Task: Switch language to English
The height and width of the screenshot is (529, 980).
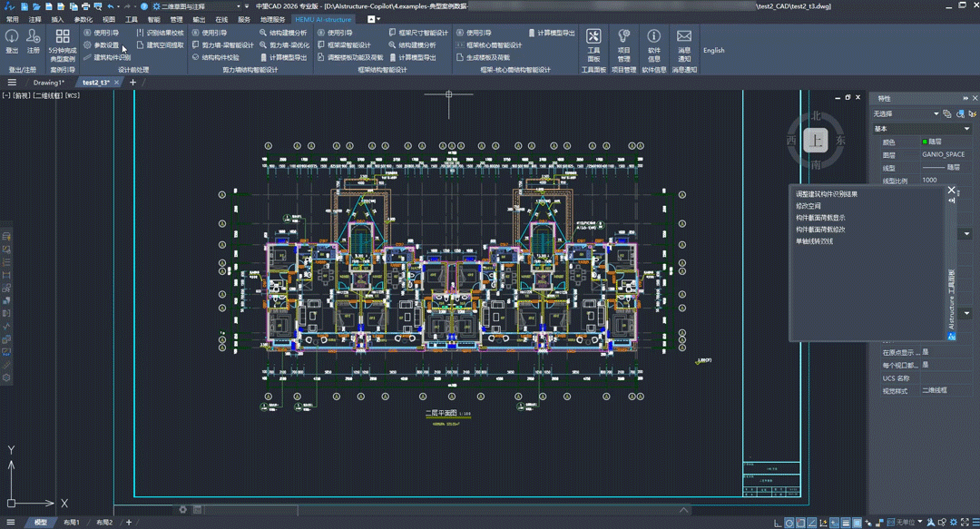Action: click(x=714, y=51)
